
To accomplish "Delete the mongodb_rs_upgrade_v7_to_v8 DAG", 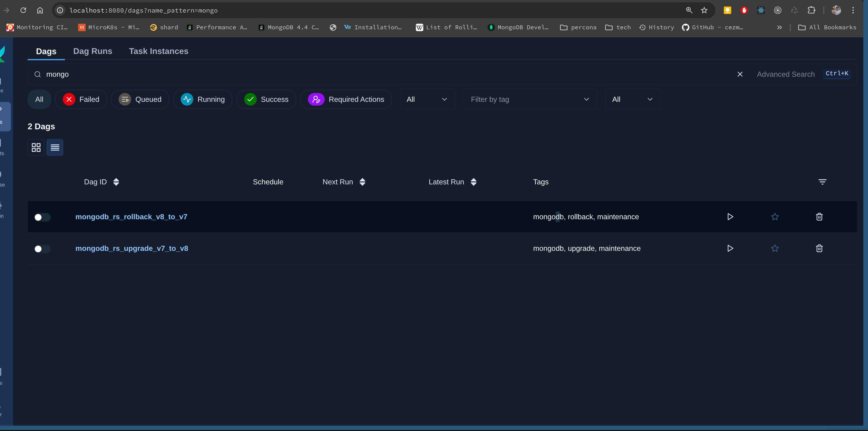I will click(819, 248).
